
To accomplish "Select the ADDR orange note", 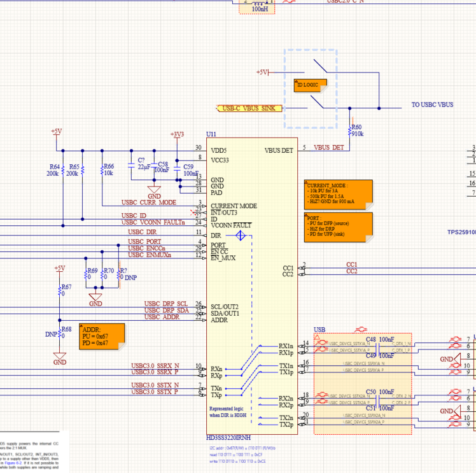I will point(102,336).
